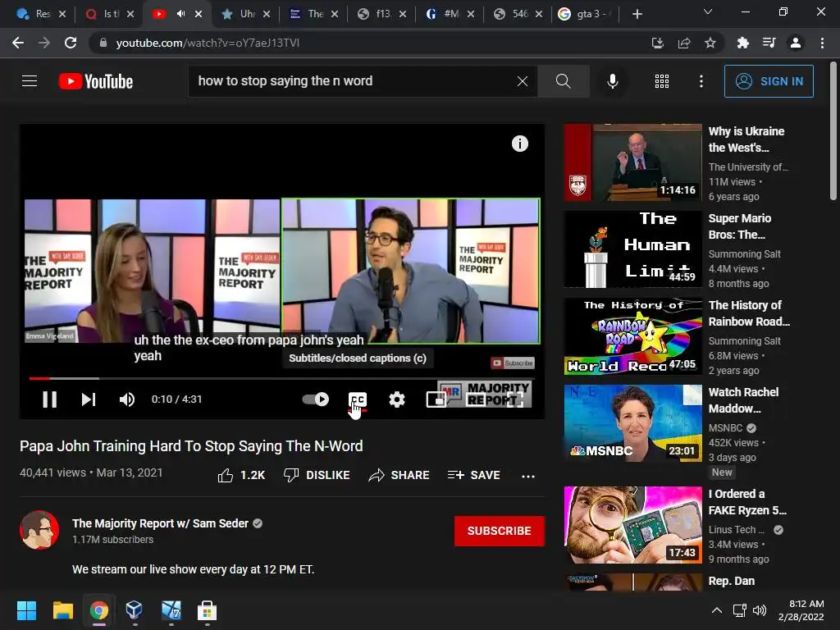Reload the page

pos(71,43)
